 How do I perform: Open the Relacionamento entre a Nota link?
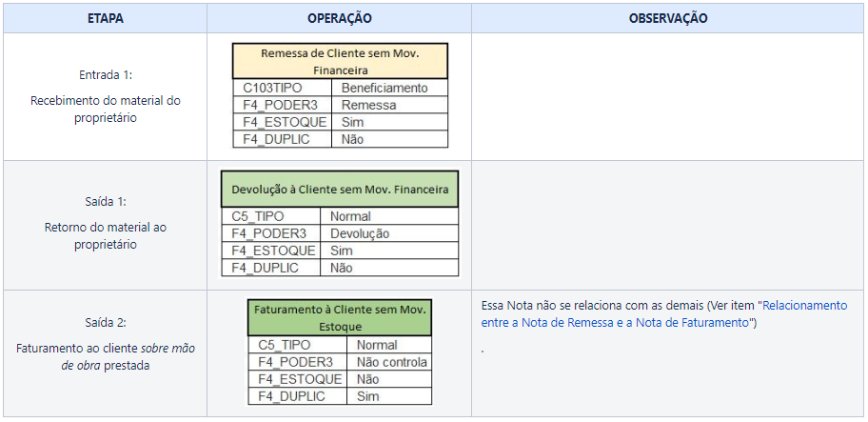pos(805,305)
